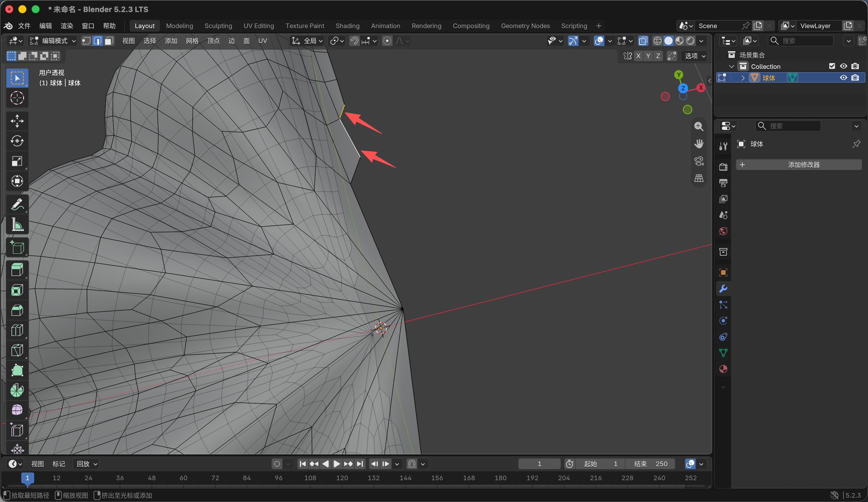Jump to the last frame button
The image size is (868, 502).
point(360,464)
